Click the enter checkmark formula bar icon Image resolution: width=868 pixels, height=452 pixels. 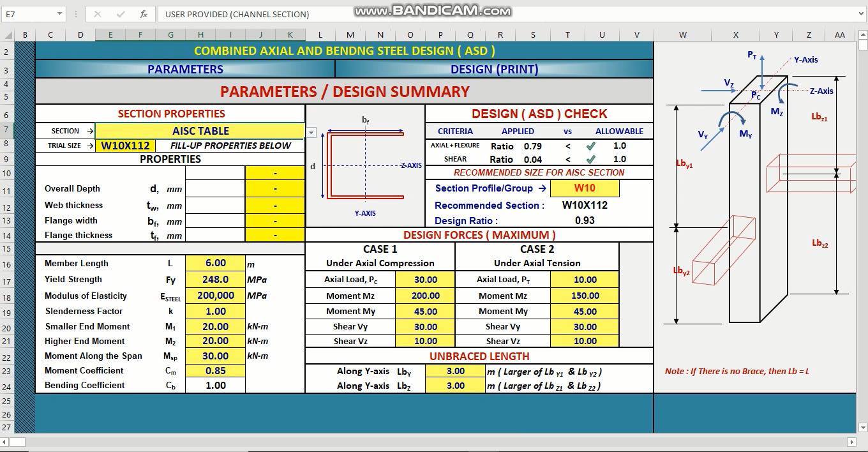[x=121, y=13]
